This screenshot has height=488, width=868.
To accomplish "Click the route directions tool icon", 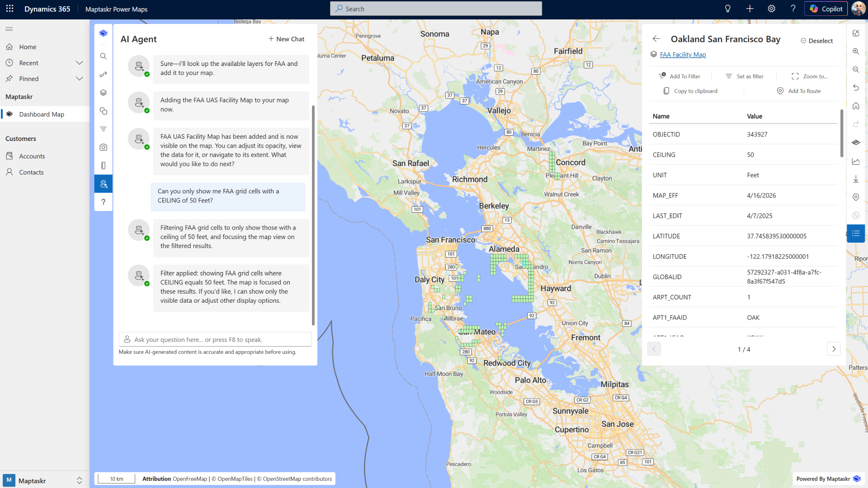I will coord(103,75).
